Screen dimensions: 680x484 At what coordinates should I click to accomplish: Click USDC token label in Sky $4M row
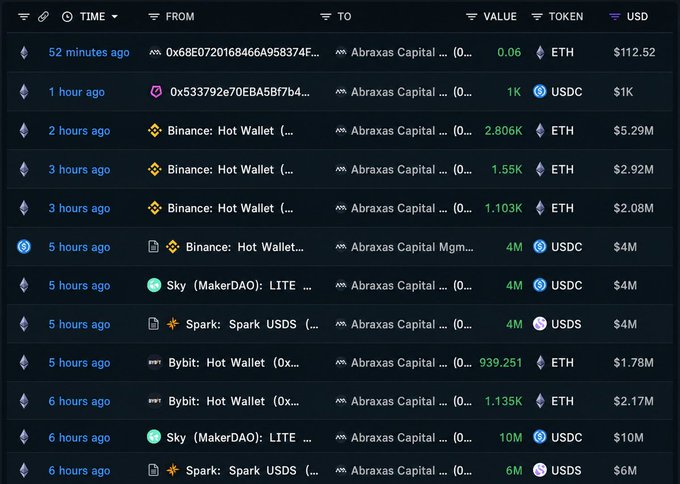point(567,285)
